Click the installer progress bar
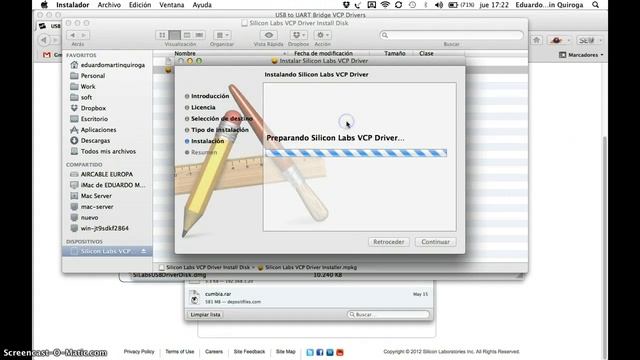Screen dimensions: 640x360 pyautogui.click(x=356, y=153)
